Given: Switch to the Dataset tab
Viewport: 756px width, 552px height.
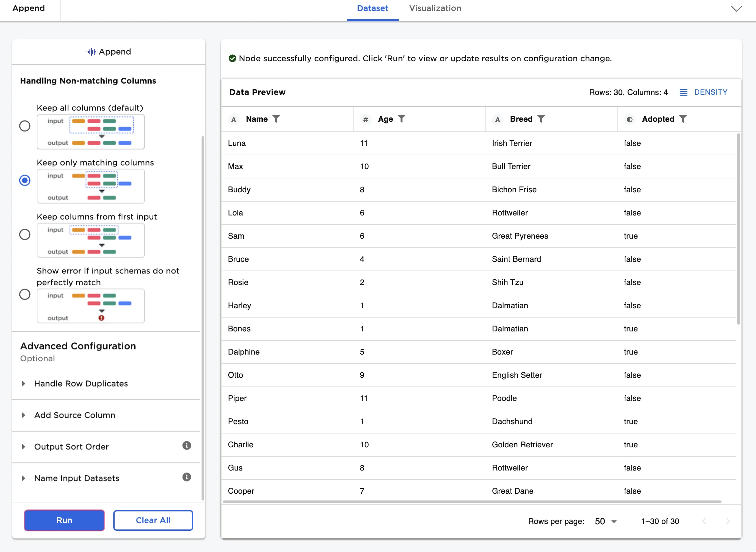Looking at the screenshot, I should [x=372, y=8].
